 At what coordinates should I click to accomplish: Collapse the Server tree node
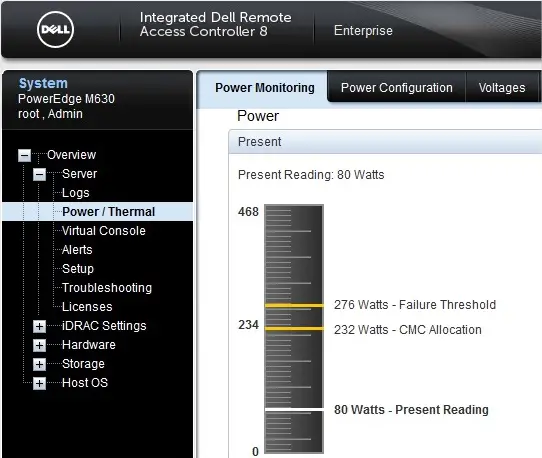[x=39, y=174]
